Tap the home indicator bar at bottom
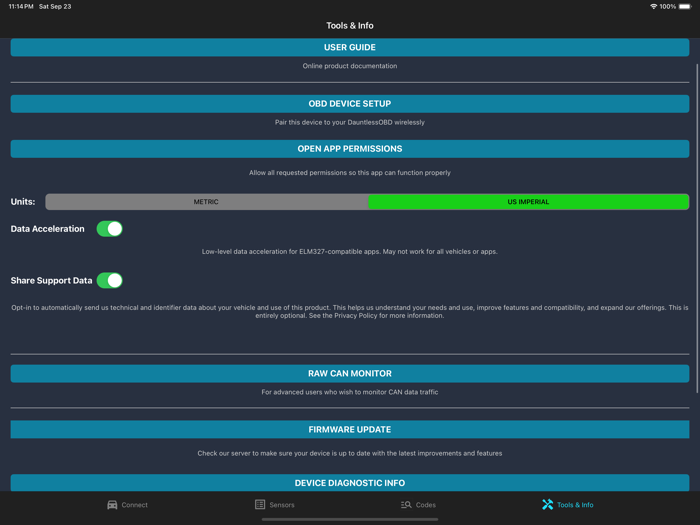Viewport: 700px width, 525px height. tap(350, 519)
